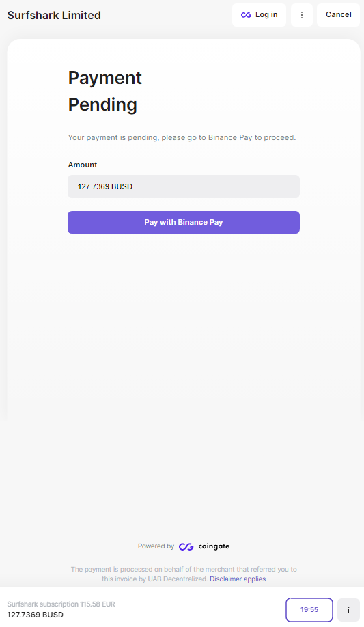Click the coingate wordmark in the footer
Screen dimensions: 364x627
click(214, 546)
